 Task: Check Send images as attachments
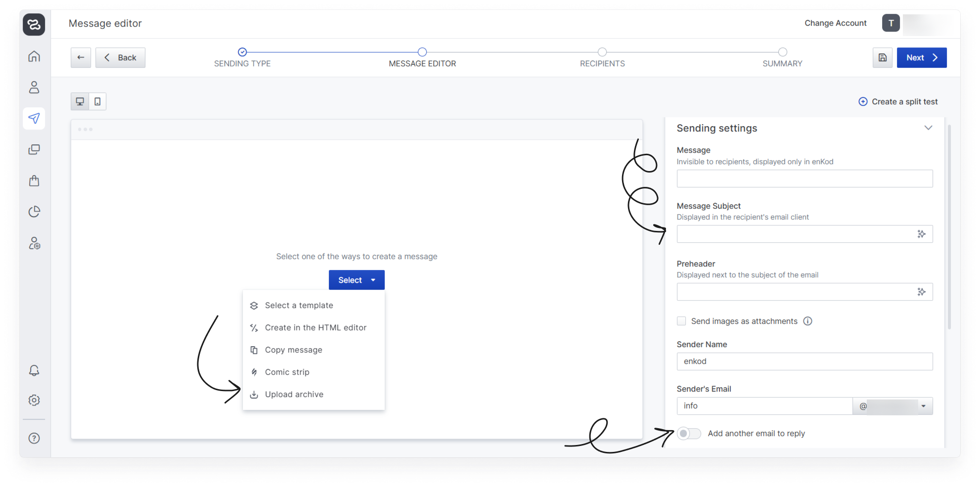(x=681, y=321)
